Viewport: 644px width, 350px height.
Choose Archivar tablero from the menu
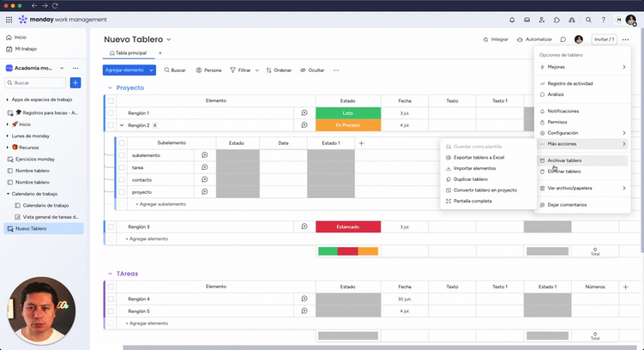coord(564,160)
